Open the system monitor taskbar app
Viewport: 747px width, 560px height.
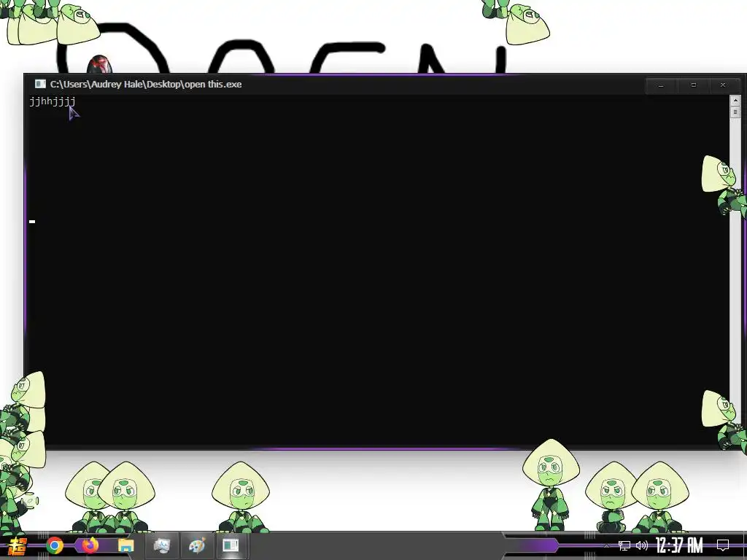click(x=162, y=545)
